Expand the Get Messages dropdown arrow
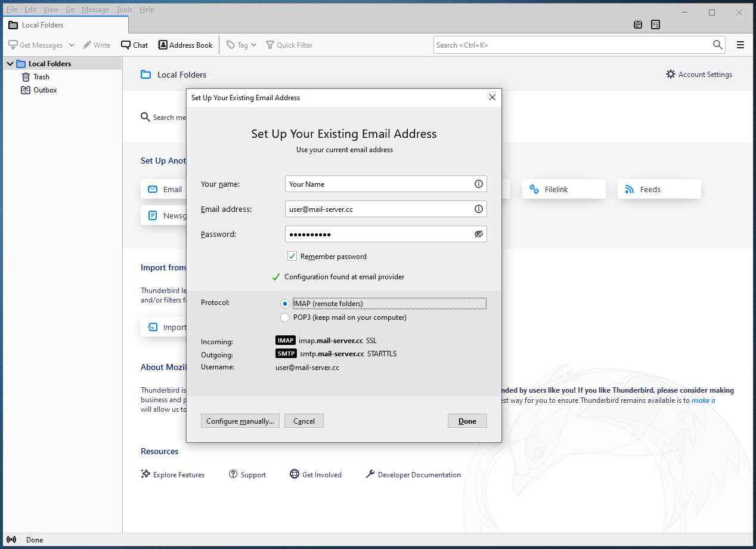This screenshot has height=549, width=756. pos(72,45)
